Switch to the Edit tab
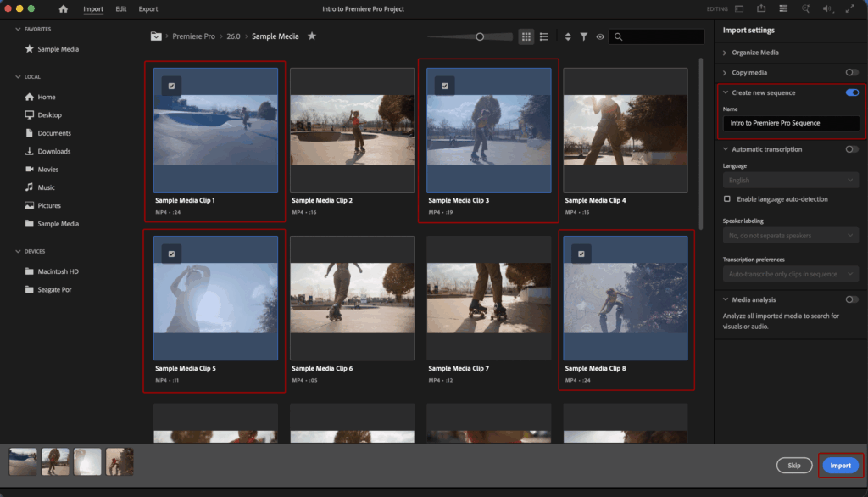Screen dimensions: 868x497 click(x=120, y=8)
